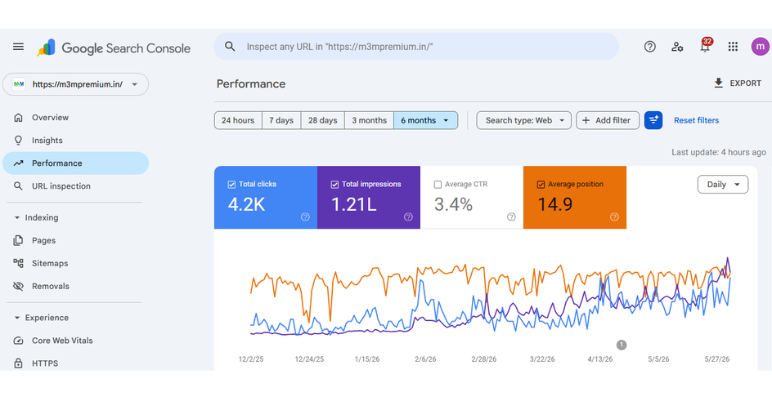
Task: Open URL inspection in sidebar
Action: point(61,186)
